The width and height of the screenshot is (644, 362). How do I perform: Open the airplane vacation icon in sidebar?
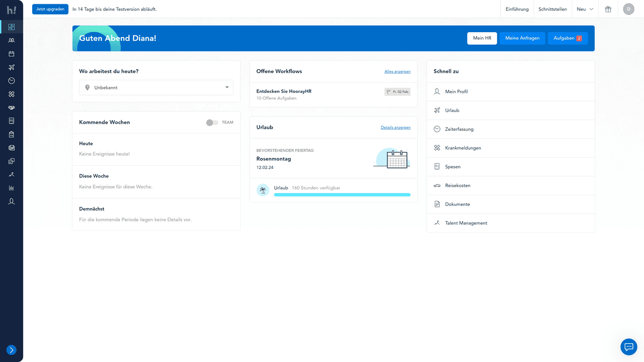pyautogui.click(x=11, y=67)
